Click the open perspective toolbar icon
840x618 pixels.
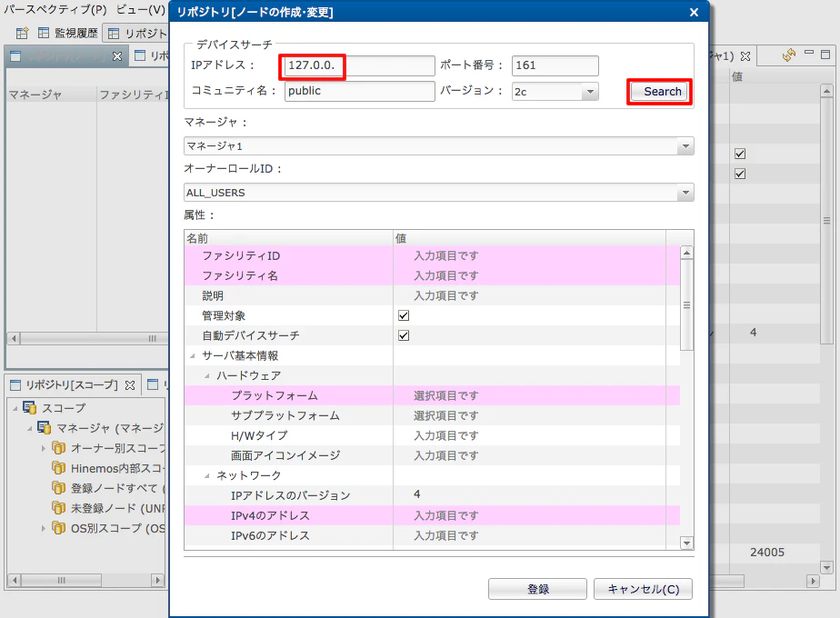click(x=22, y=34)
